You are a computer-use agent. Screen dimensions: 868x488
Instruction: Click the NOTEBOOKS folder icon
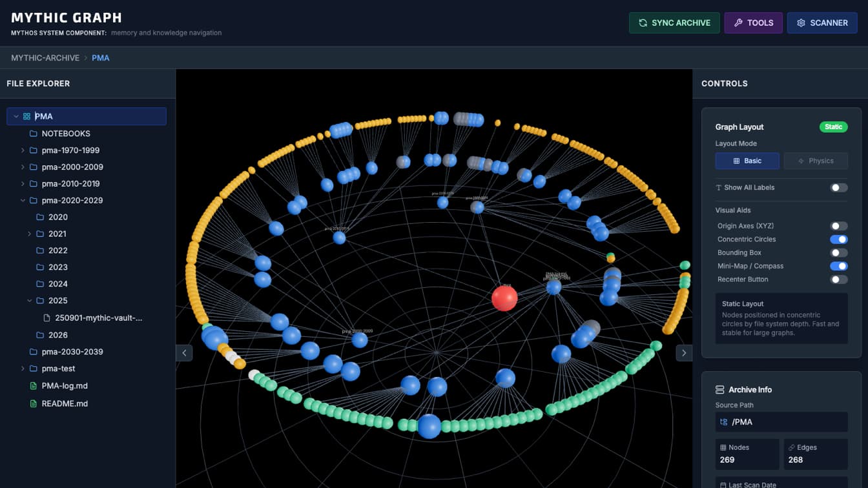34,134
